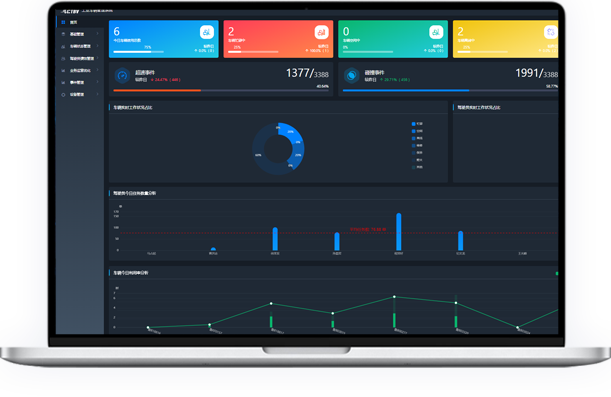Click the number "0" on the green card

coord(346,32)
